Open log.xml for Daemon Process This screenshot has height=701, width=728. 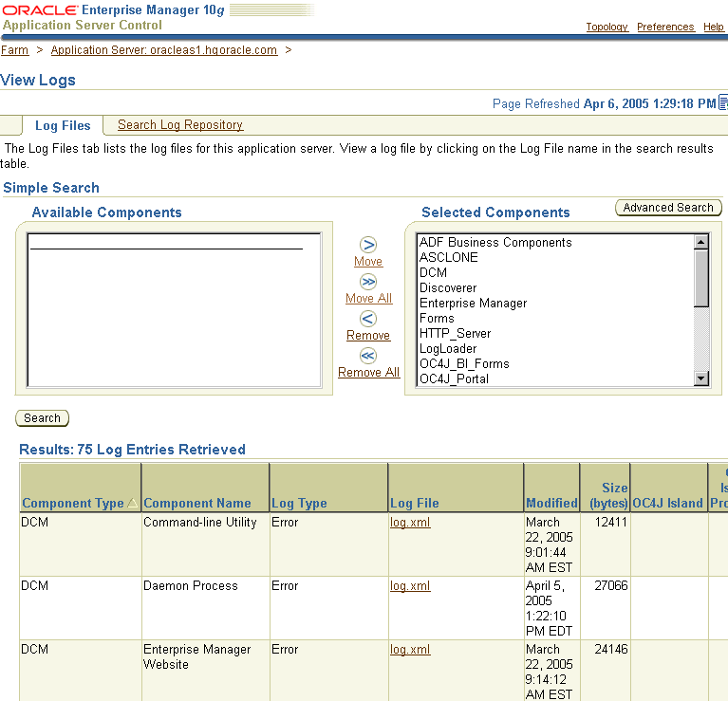[410, 586]
